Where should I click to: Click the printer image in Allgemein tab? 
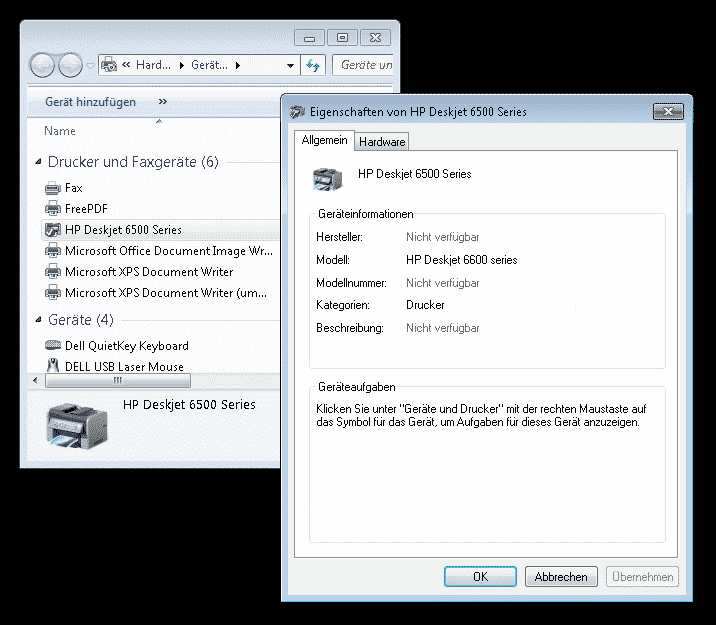pos(327,179)
